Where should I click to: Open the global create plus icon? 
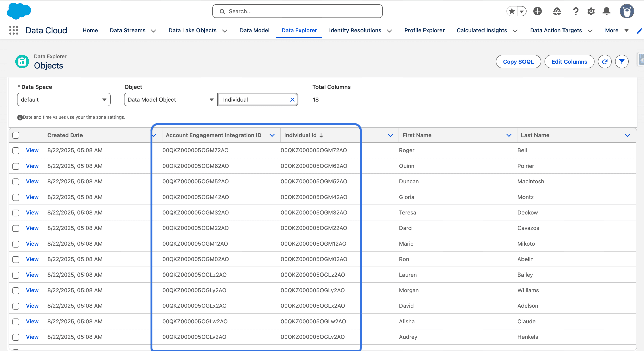coord(537,11)
